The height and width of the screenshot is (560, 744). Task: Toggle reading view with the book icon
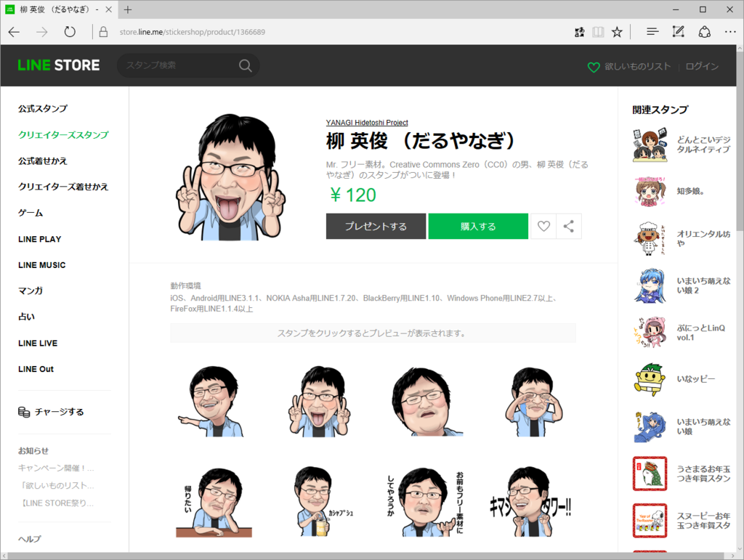coord(597,32)
